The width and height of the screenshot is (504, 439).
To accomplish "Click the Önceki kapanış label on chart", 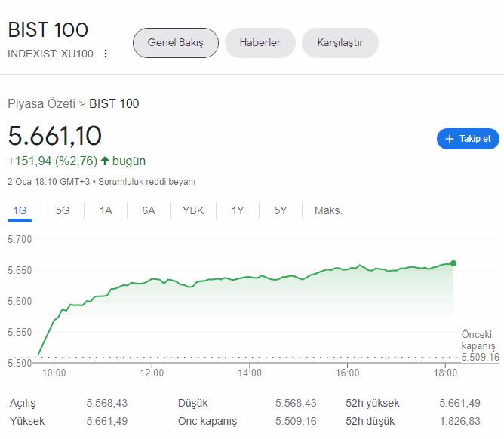I will tap(478, 339).
